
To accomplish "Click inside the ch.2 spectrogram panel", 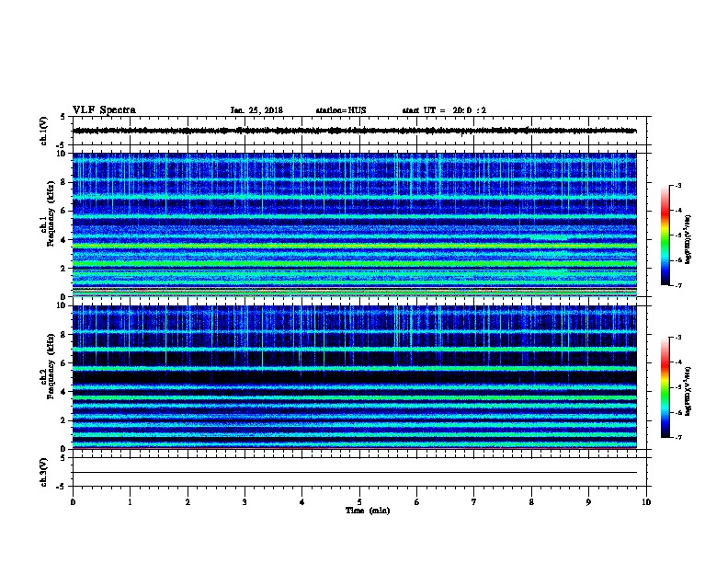I will [355, 377].
